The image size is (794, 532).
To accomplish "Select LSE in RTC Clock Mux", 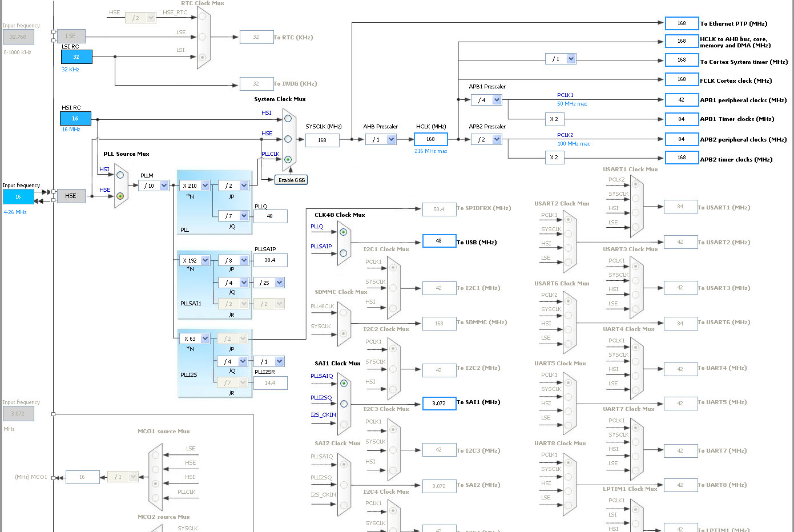I will [202, 37].
